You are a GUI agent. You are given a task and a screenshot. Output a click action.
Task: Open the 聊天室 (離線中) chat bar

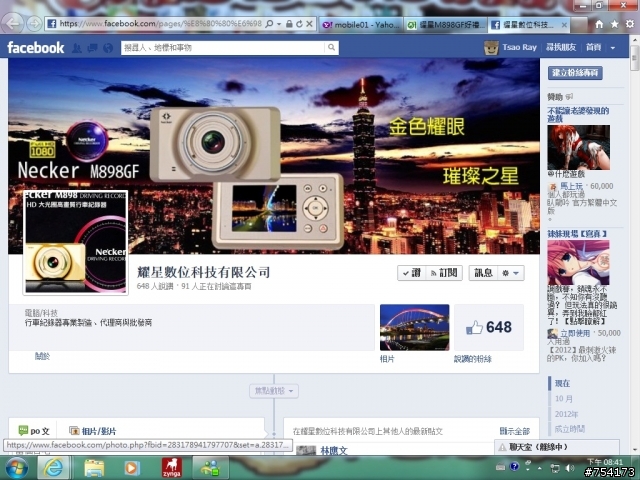557,447
